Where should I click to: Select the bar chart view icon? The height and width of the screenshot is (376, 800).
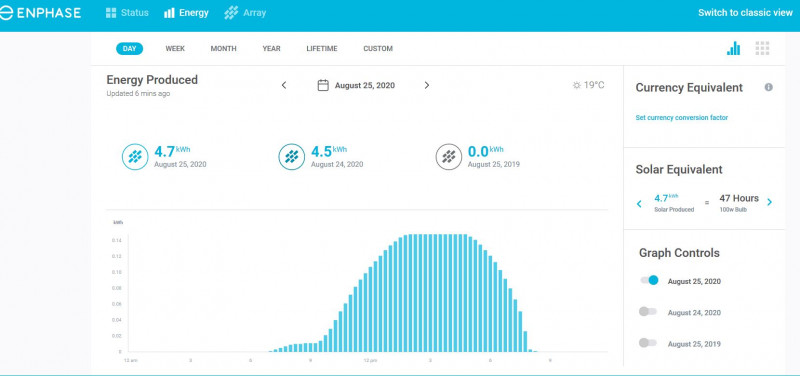tap(733, 48)
